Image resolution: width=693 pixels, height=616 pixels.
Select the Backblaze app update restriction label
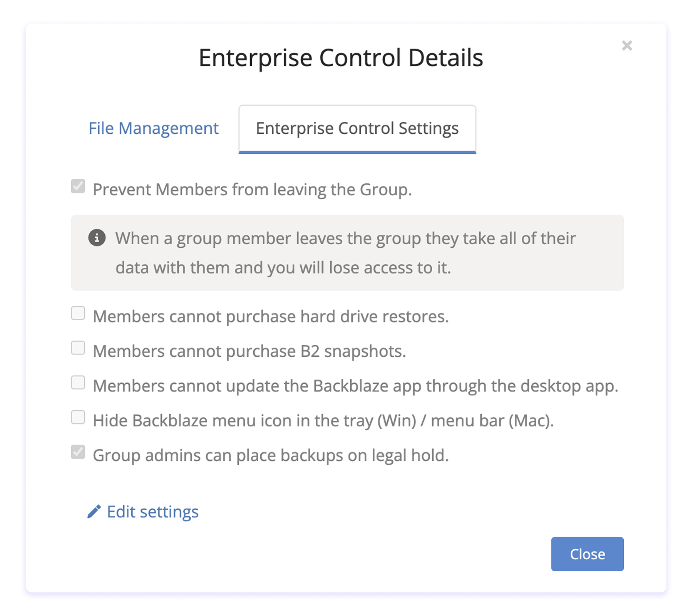[356, 385]
